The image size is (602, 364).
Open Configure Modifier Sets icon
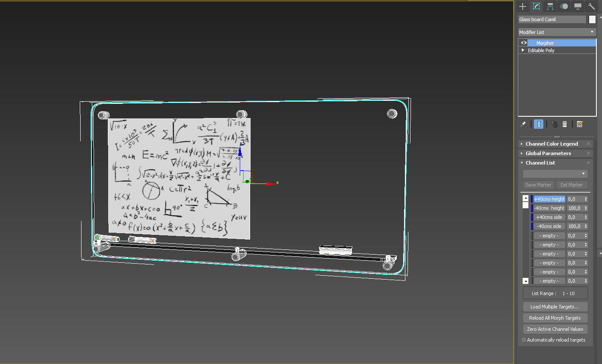pos(580,124)
